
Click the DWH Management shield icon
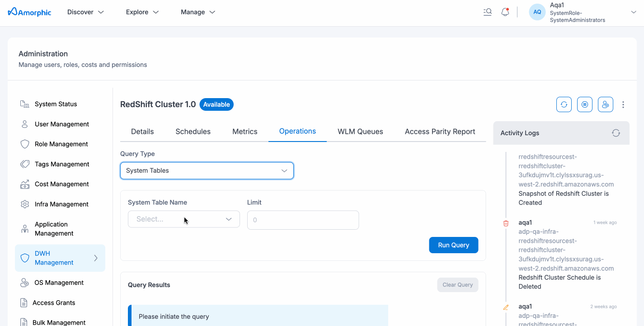pos(25,258)
